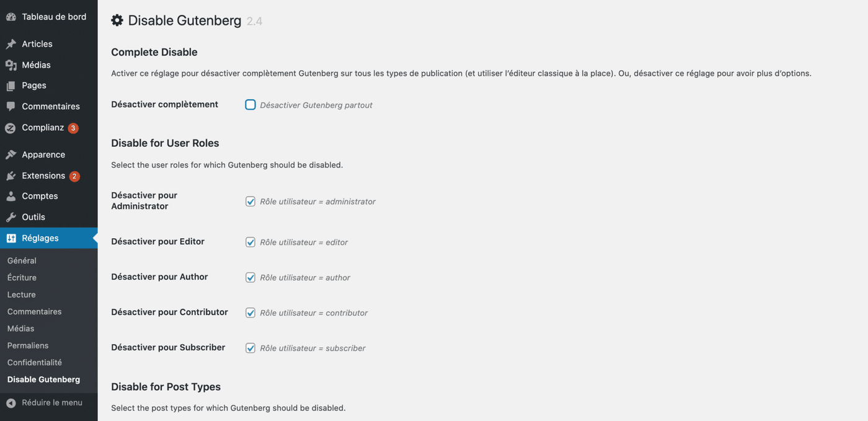Click the Articles pushpin icon
This screenshot has width=868, height=421.
coord(11,44)
